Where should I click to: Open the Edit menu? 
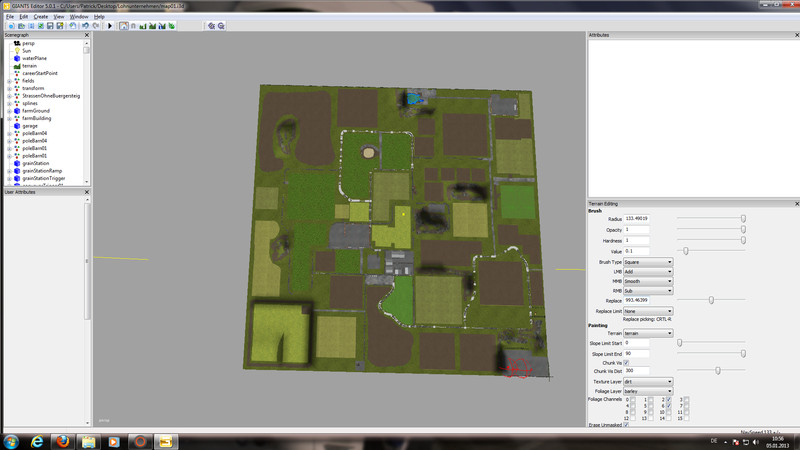(x=23, y=17)
